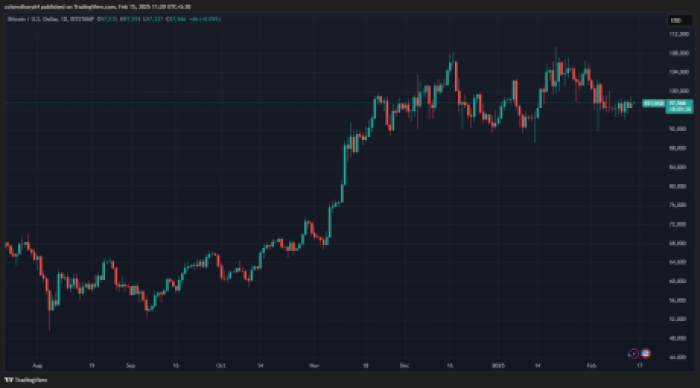This screenshot has height=388, width=700.
Task: Click the 68,000 price scale label
Action: [678, 243]
